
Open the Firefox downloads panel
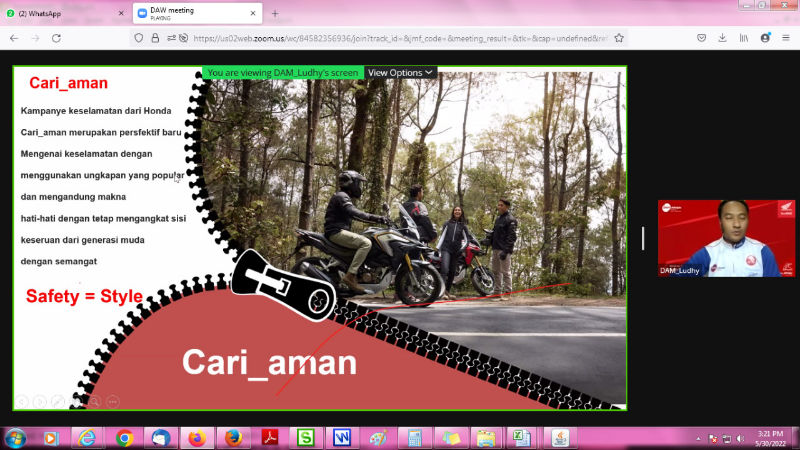(x=722, y=38)
